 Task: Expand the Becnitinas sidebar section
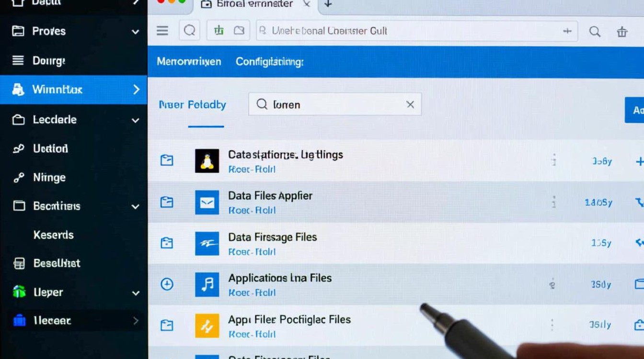(135, 207)
